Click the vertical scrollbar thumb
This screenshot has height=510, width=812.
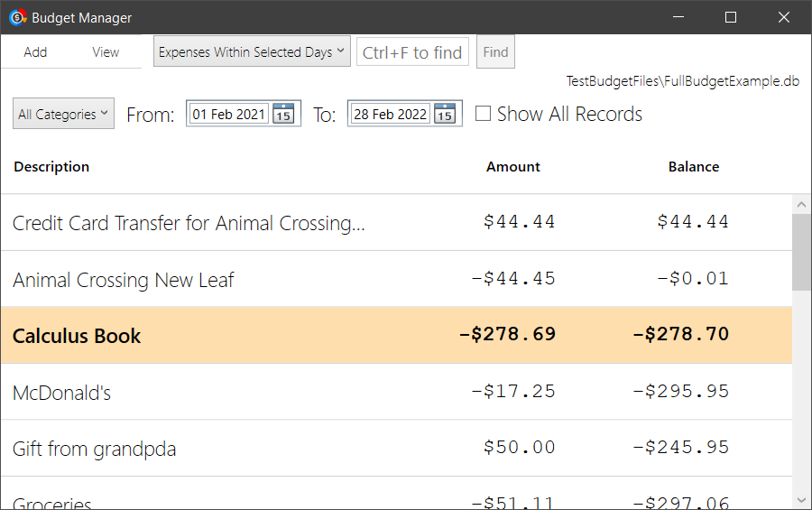(802, 252)
